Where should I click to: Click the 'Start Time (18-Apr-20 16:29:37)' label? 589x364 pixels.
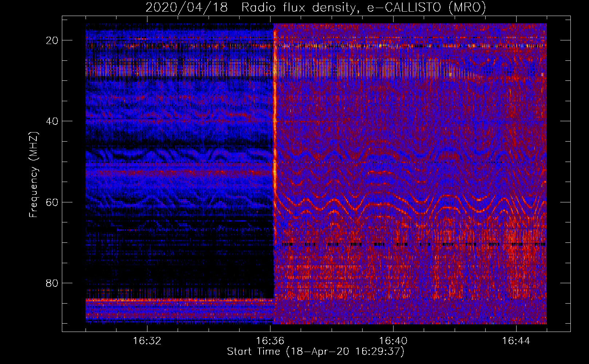[316, 352]
